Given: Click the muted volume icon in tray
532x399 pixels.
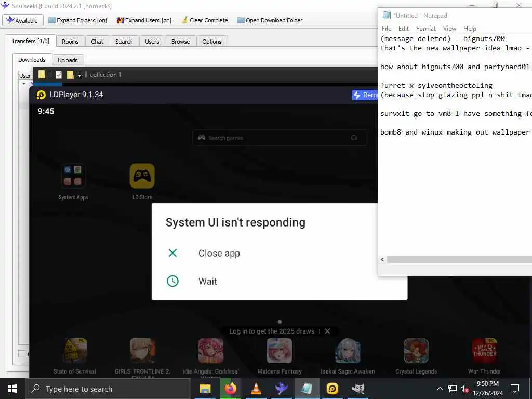Looking at the screenshot, I should click(x=465, y=389).
